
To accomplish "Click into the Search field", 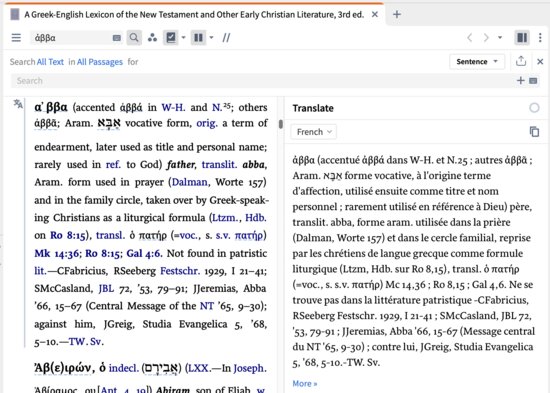I will click(x=263, y=81).
